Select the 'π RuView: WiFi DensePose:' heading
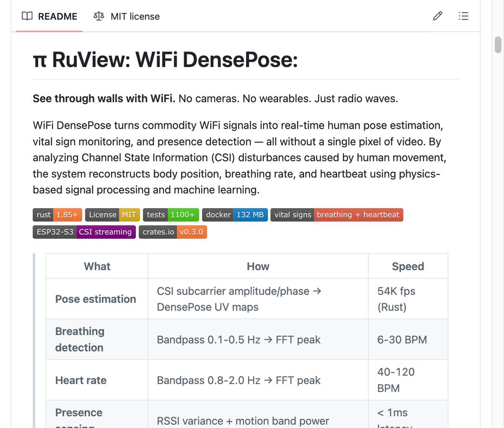Screen dimensions: 504x428 click(x=165, y=60)
